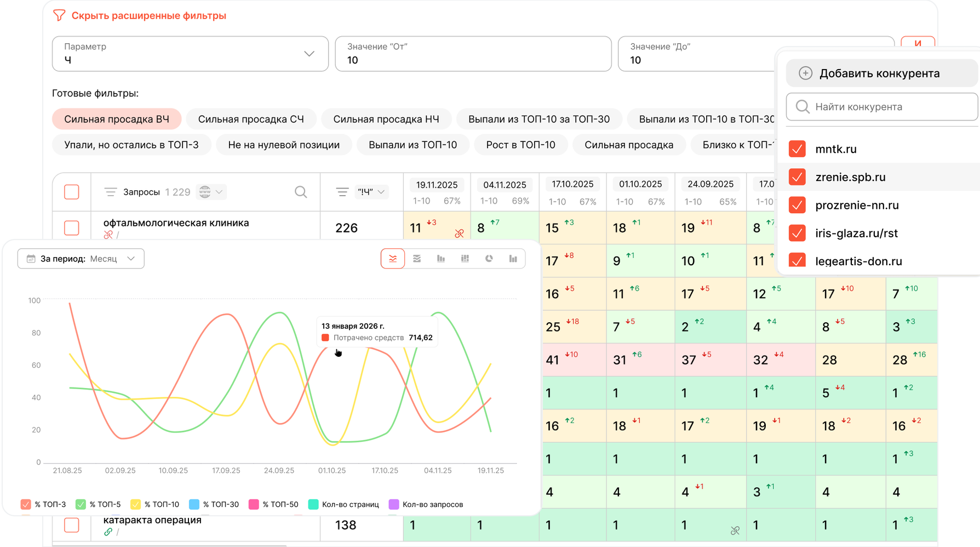Apply the Не на нулевой позиции filter
The height and width of the screenshot is (547, 980).
pos(284,145)
